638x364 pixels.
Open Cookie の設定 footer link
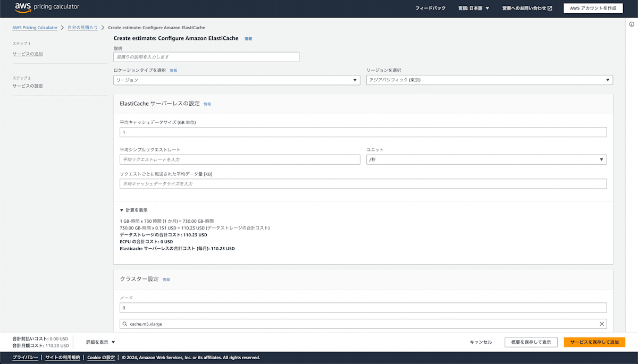pos(101,358)
